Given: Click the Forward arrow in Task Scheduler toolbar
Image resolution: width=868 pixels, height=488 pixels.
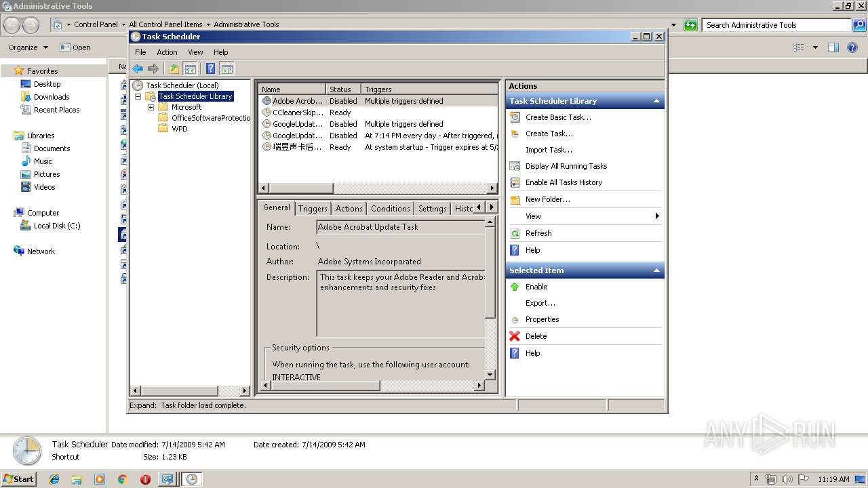Looking at the screenshot, I should click(x=153, y=68).
